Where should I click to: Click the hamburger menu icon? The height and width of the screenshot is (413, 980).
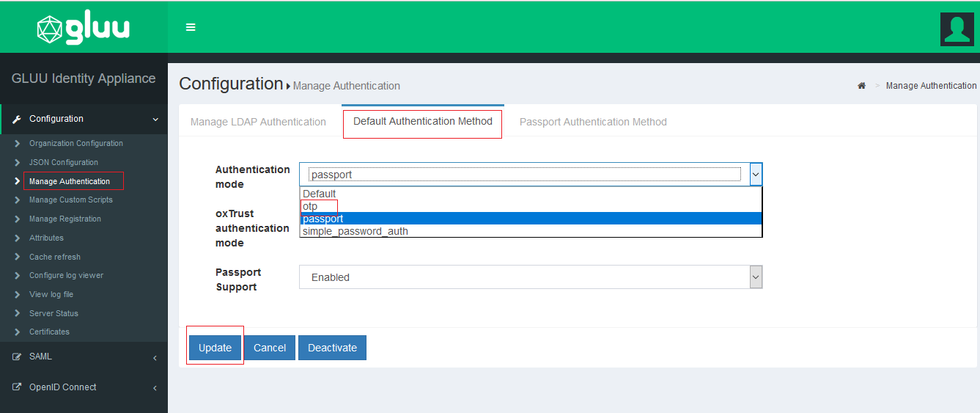191,27
